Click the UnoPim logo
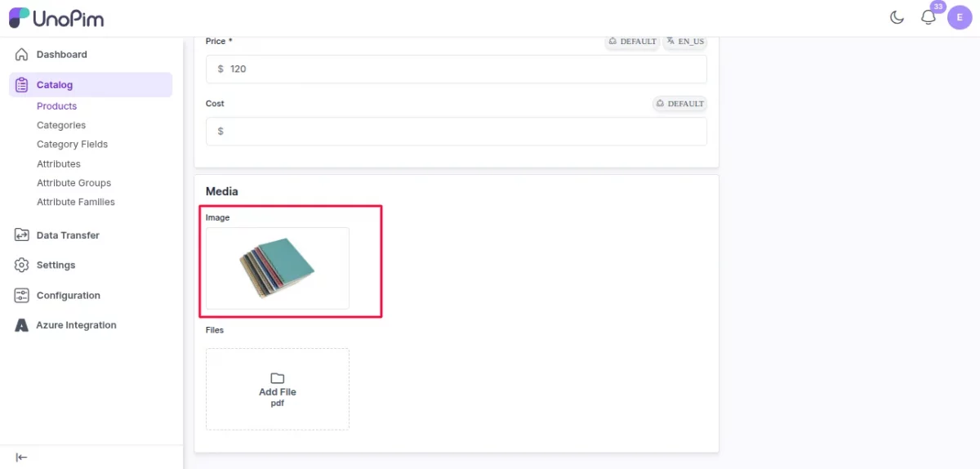The width and height of the screenshot is (980, 469). 56,18
